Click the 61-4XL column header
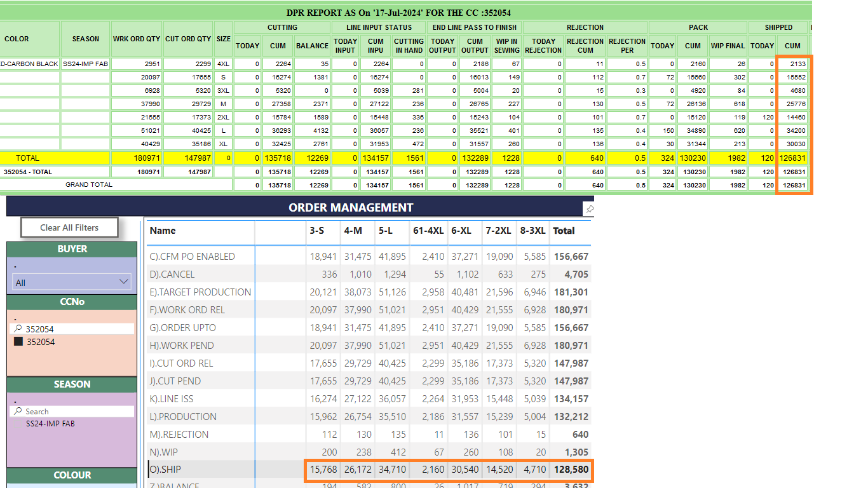868x488 pixels. (x=428, y=231)
